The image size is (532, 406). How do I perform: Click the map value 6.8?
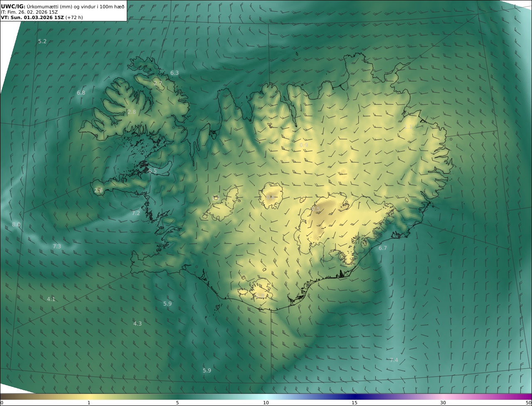pyautogui.click(x=81, y=93)
